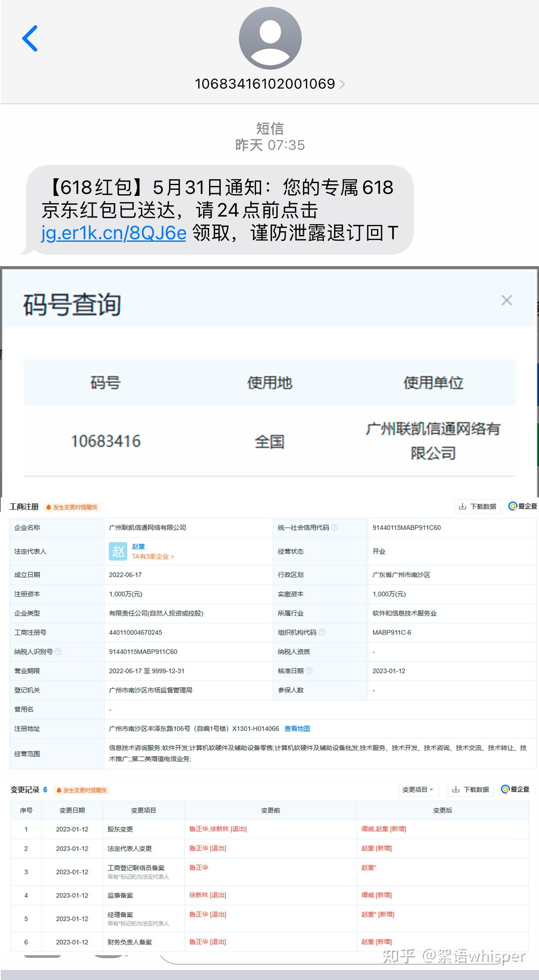Select registration authority 广州市南沙区市场监督管理局
539x980 pixels.
click(x=150, y=690)
